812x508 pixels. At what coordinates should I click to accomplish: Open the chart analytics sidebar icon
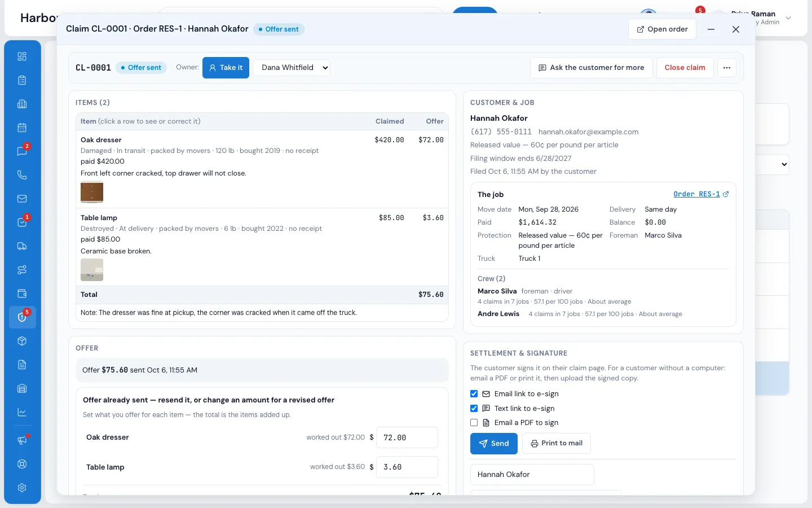[x=22, y=412]
